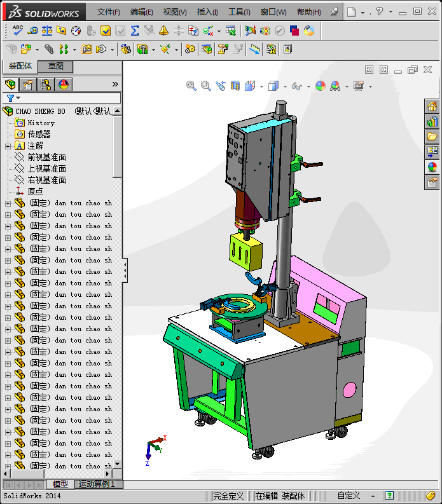
Task: Open the File Explorer folder task pane tab
Action: pos(432,137)
